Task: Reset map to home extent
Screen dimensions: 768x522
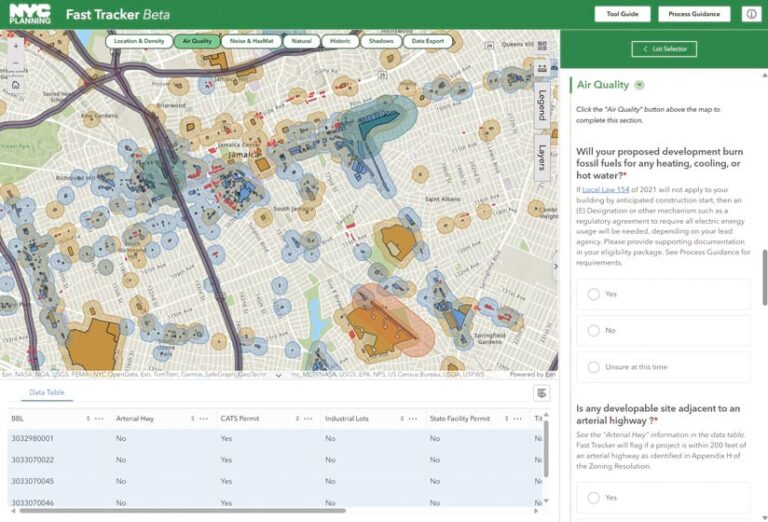Action: click(x=16, y=84)
